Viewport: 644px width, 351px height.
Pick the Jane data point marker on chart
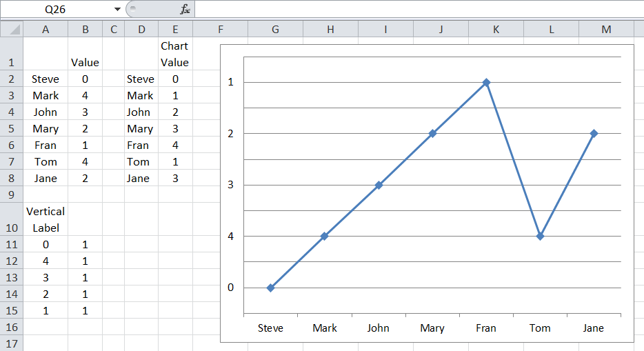point(594,133)
